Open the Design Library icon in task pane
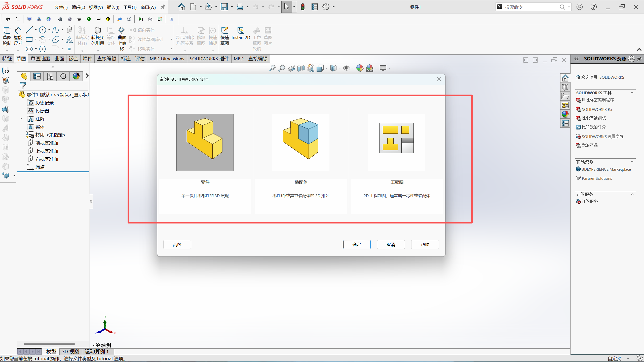 [565, 87]
